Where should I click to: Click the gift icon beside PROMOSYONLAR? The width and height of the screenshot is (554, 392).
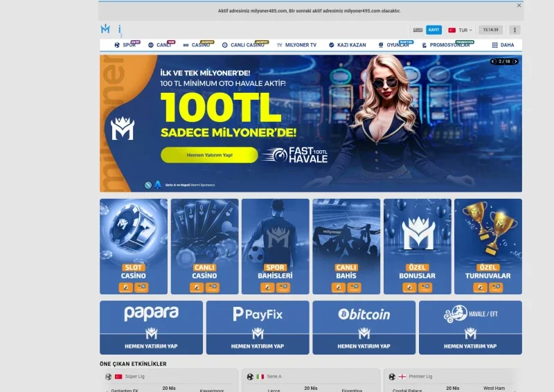tap(424, 45)
